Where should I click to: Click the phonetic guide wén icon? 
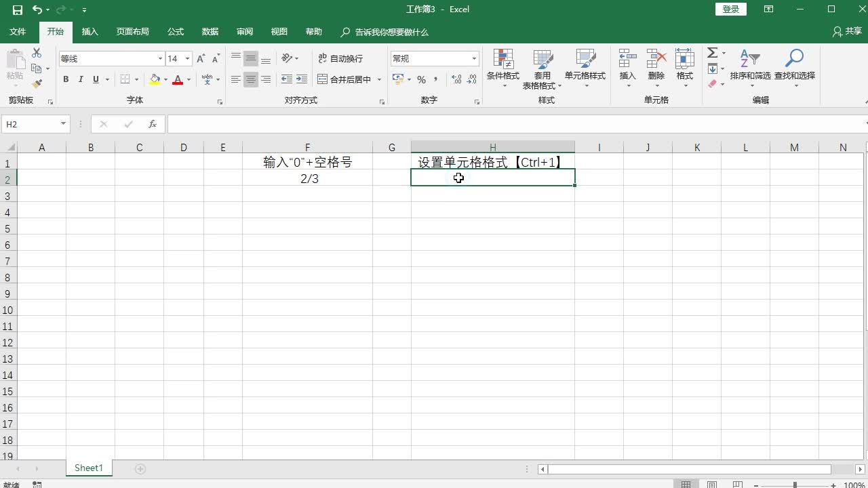(208, 79)
